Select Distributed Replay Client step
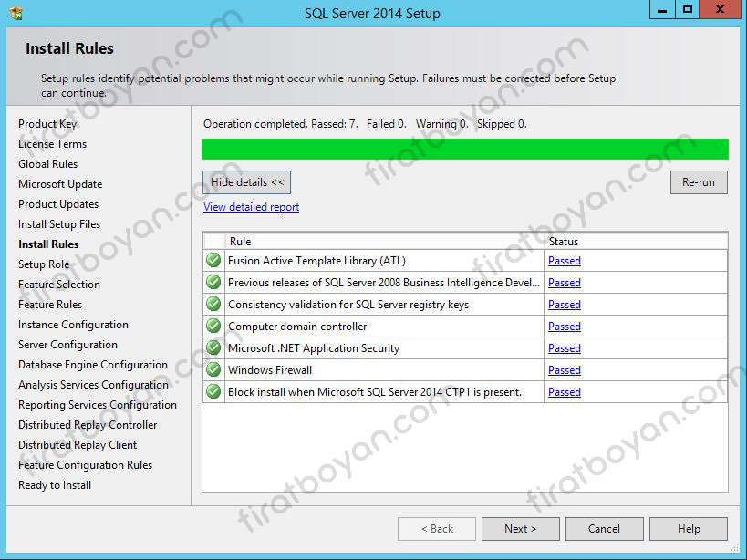This screenshot has width=747, height=560. click(78, 445)
